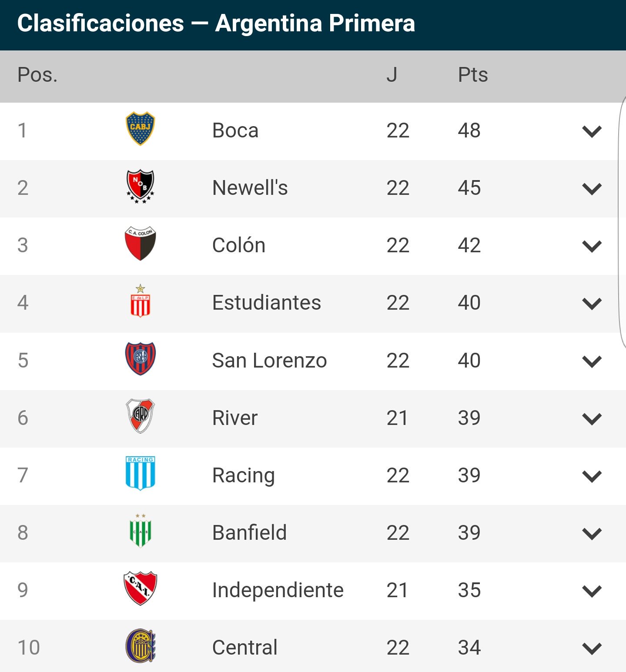Click the River Plate crest
The width and height of the screenshot is (626, 672).
140,416
